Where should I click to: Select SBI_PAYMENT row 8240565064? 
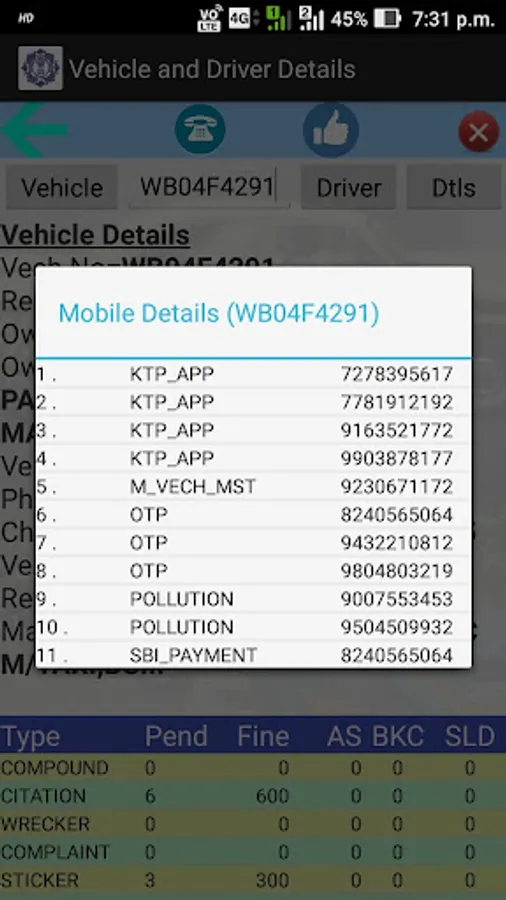[253, 655]
